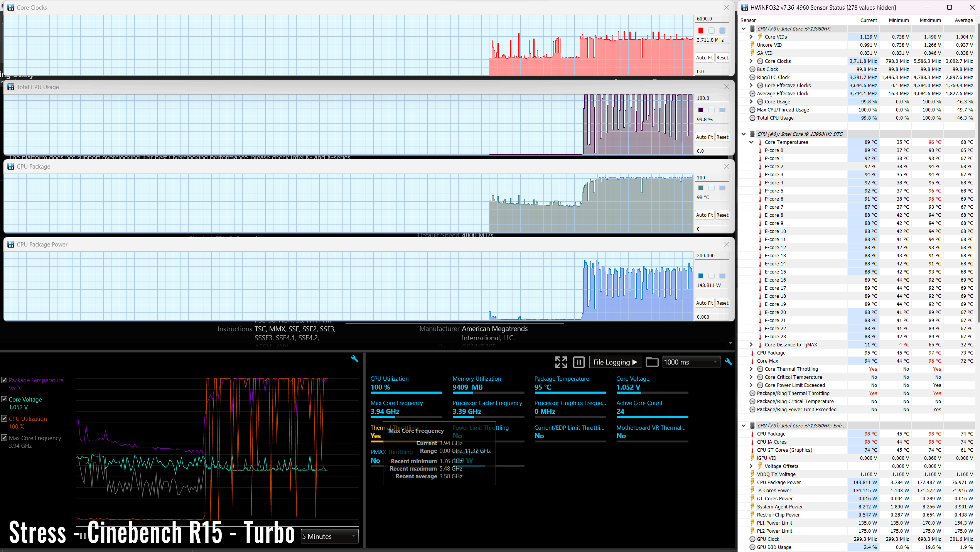Expand Core Critical Temperature row
Viewport: 980px width, 552px height.
coord(751,377)
